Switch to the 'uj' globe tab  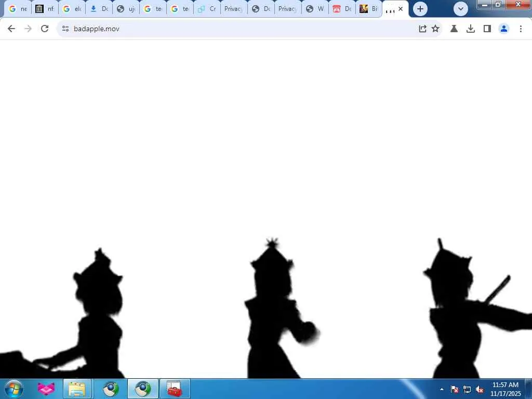pyautogui.click(x=126, y=9)
